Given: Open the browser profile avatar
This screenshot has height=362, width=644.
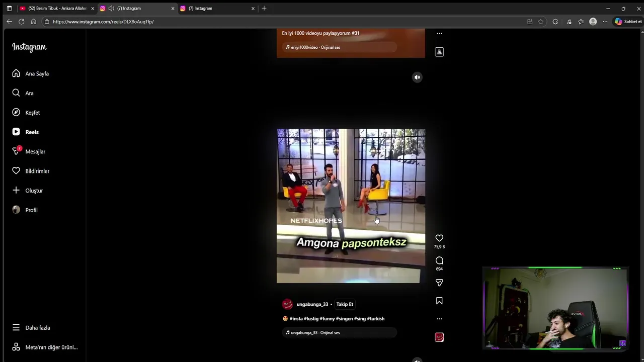Looking at the screenshot, I should 593,22.
